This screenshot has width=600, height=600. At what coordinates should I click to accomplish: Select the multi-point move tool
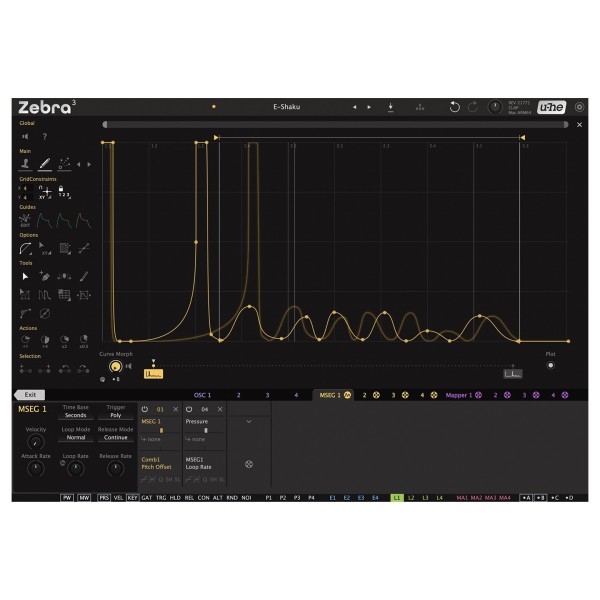[64, 276]
